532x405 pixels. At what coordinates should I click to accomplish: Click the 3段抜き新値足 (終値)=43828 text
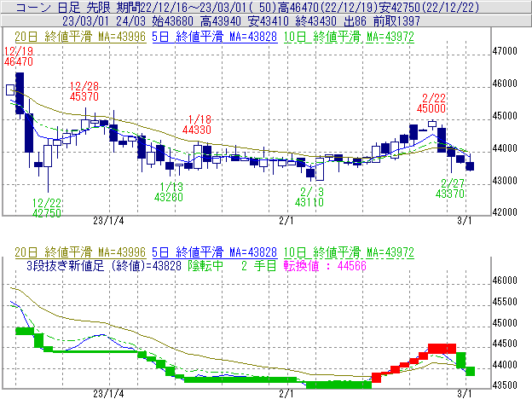(x=104, y=266)
